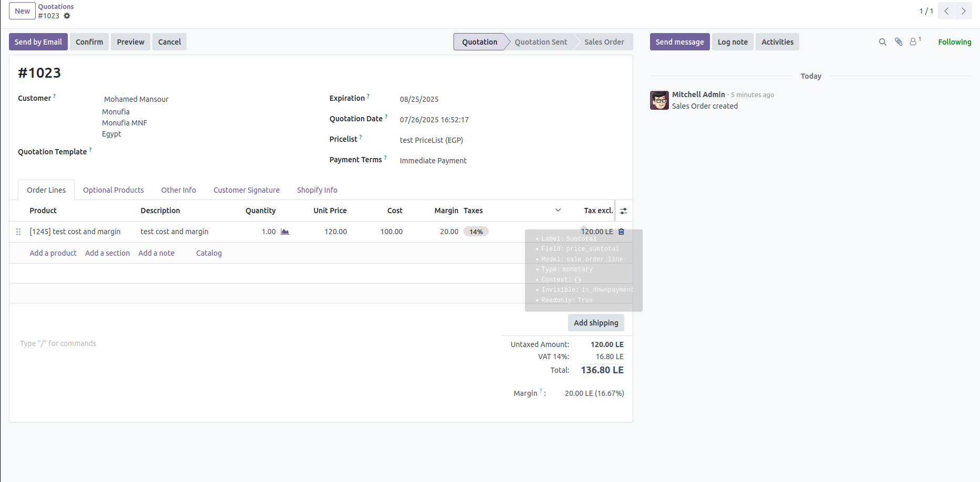Go to previous record arrow

(x=946, y=11)
